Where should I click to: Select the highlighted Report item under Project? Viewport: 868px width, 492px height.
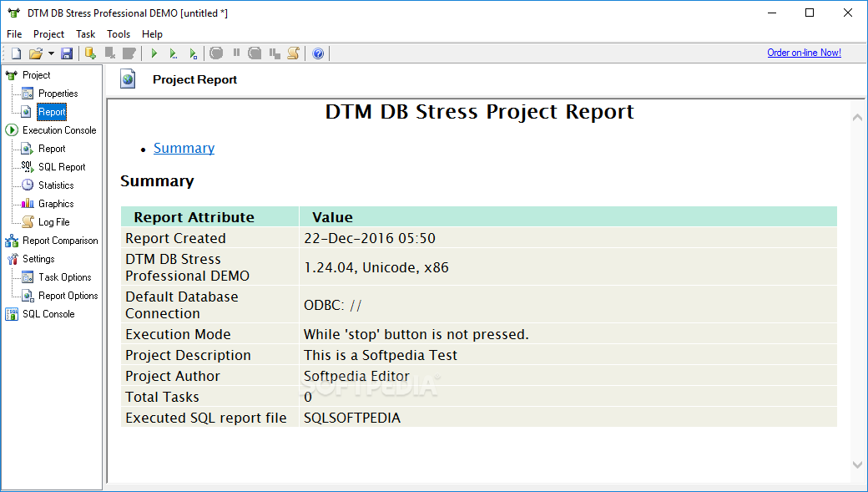tap(52, 111)
